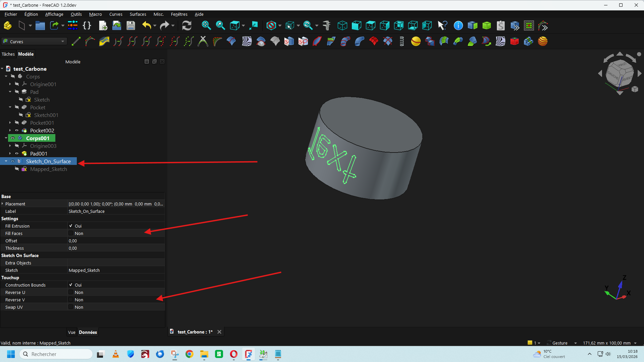The width and height of the screenshot is (644, 362).
Task: Click the What's This help cursor icon
Action: [442, 26]
